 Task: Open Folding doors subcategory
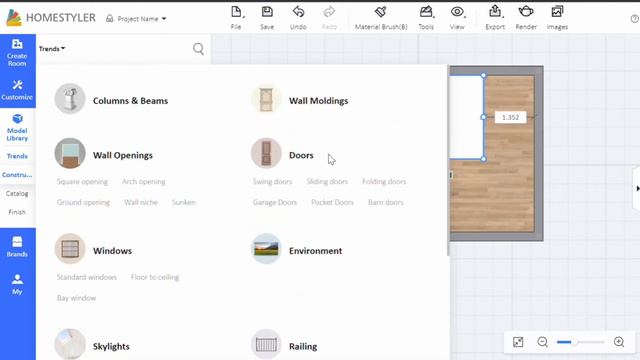[384, 182]
